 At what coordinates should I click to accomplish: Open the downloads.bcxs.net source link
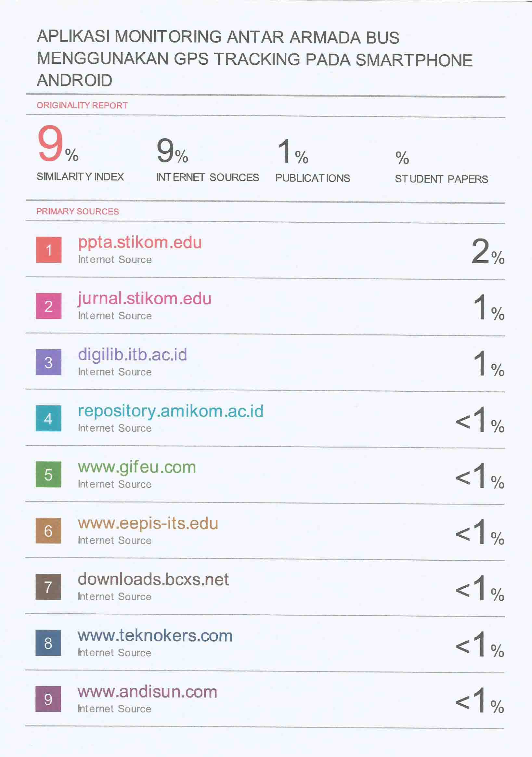pos(153,580)
